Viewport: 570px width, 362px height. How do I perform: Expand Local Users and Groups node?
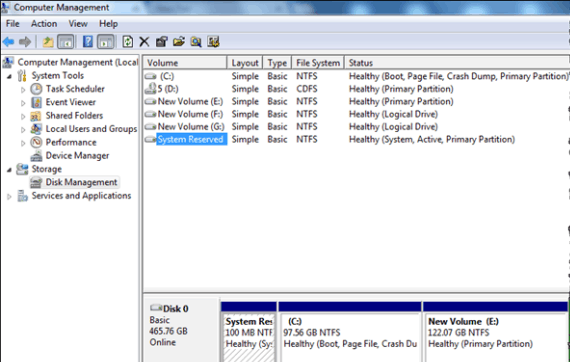(23, 130)
